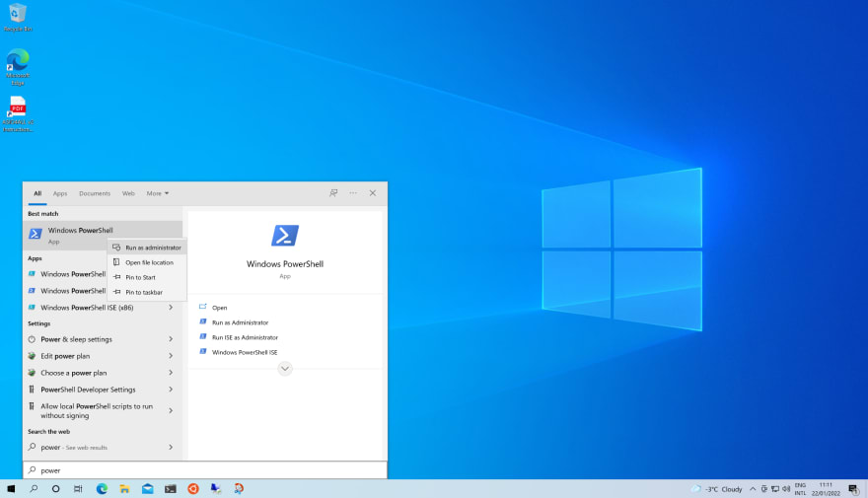The image size is (868, 498).
Task: Click the large PowerShell icon in details pane
Action: click(285, 236)
